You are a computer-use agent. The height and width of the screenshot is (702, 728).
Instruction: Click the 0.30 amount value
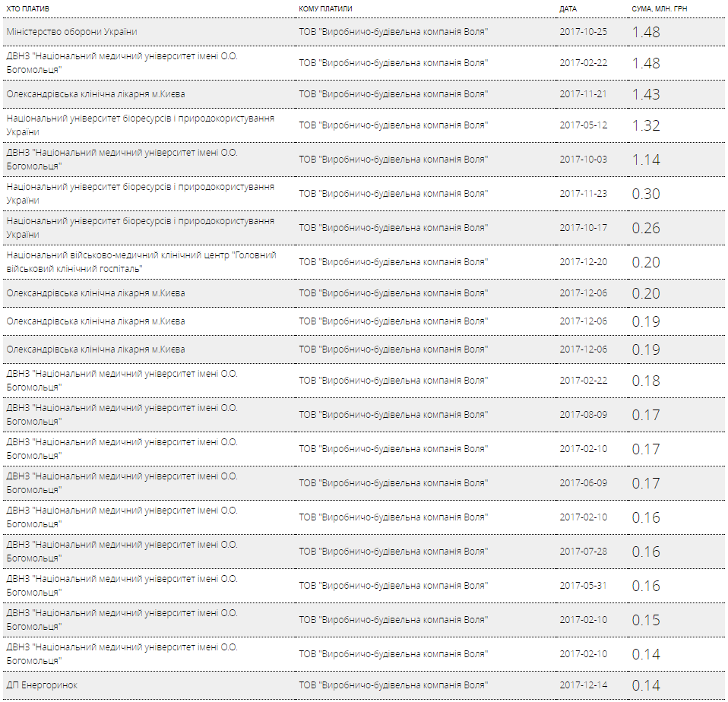click(646, 194)
